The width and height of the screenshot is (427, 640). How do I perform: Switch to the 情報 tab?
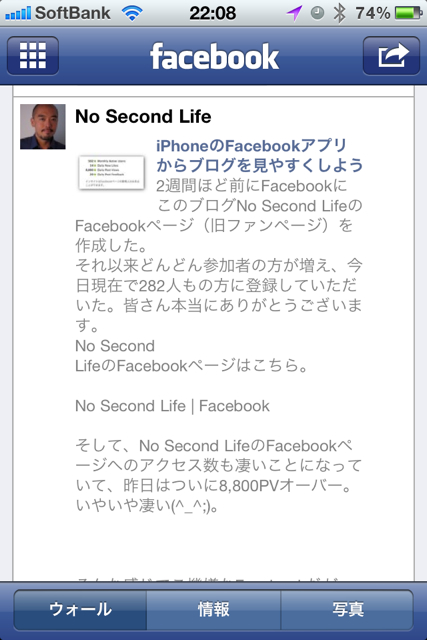coord(214,609)
